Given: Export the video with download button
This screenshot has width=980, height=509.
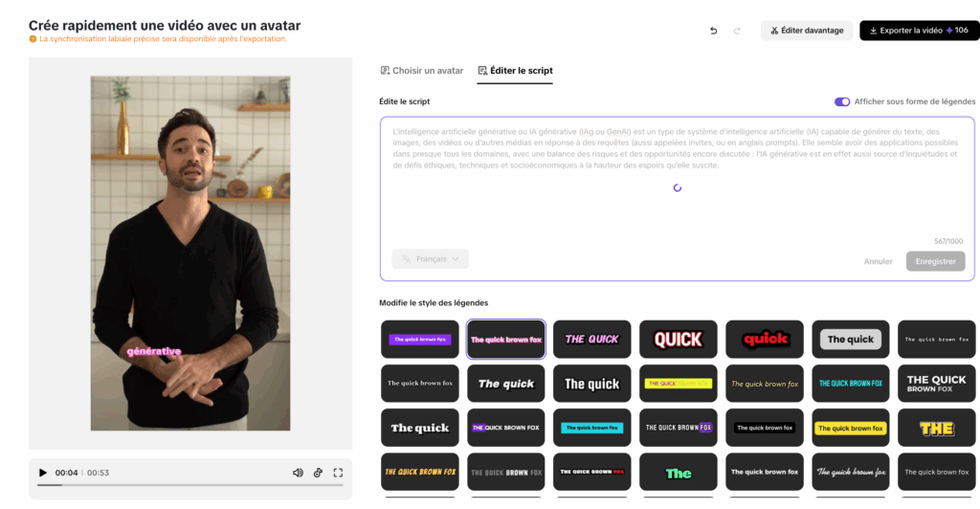Looking at the screenshot, I should (920, 31).
